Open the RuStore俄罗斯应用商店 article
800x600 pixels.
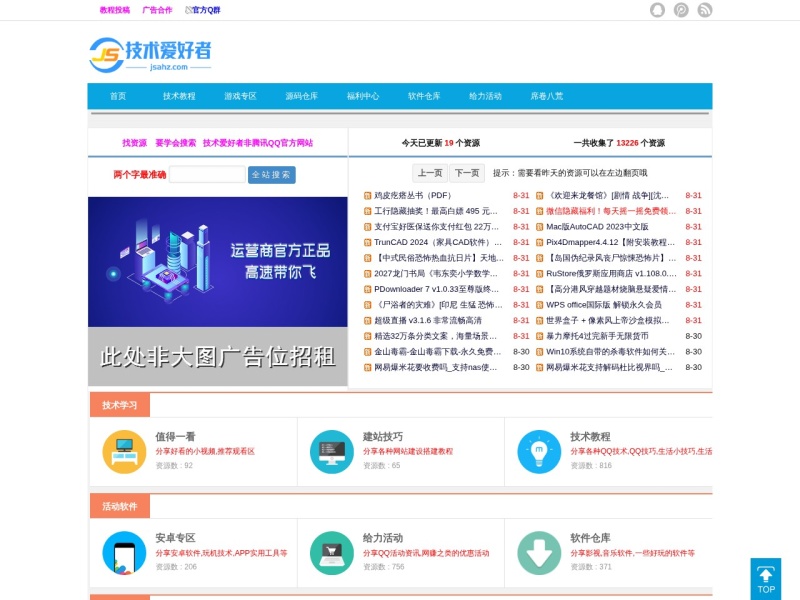(x=611, y=273)
